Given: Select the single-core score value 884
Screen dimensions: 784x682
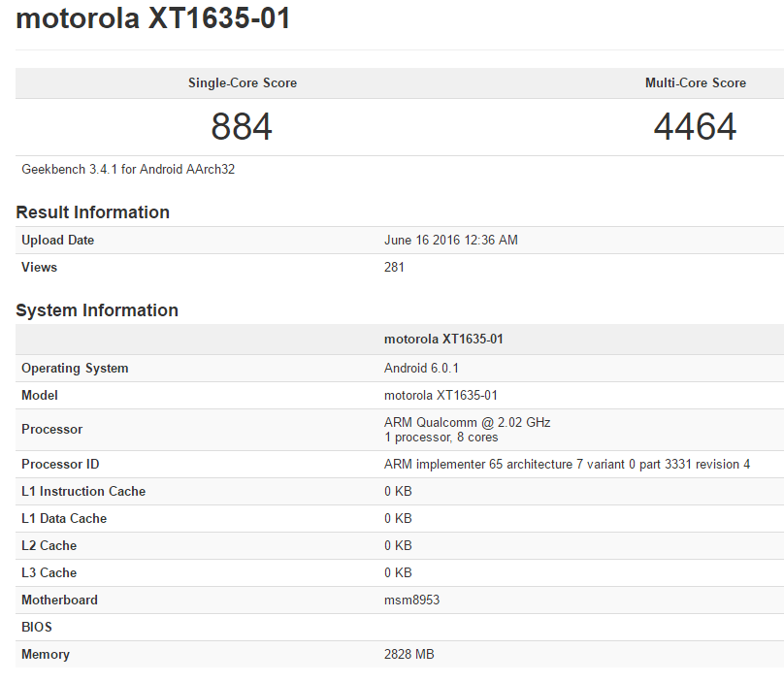Looking at the screenshot, I should (x=243, y=127).
